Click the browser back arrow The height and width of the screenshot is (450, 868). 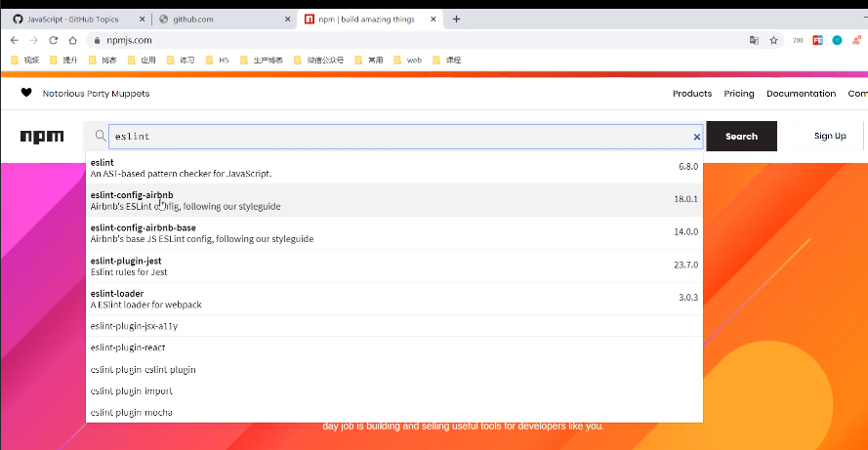point(15,40)
